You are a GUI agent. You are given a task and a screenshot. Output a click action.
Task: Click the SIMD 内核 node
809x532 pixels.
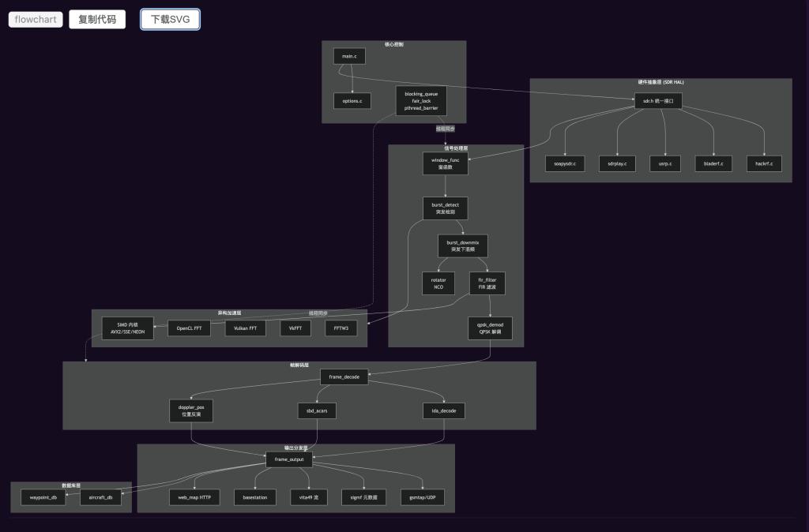coord(127,328)
